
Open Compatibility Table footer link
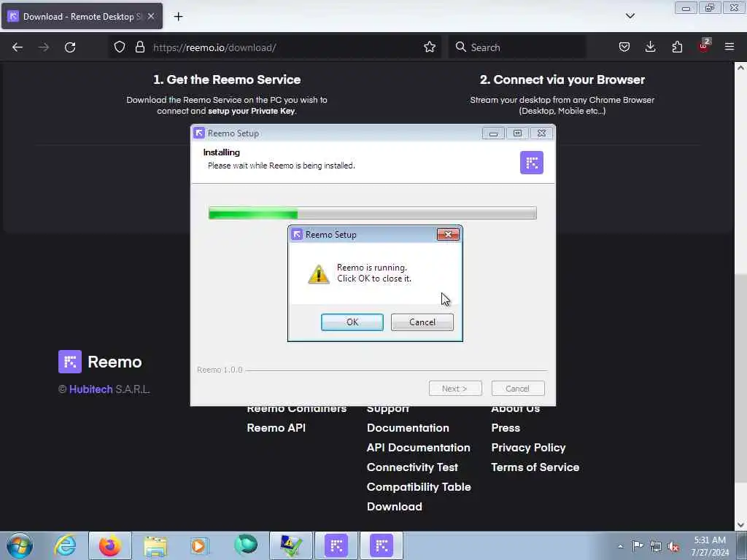419,487
